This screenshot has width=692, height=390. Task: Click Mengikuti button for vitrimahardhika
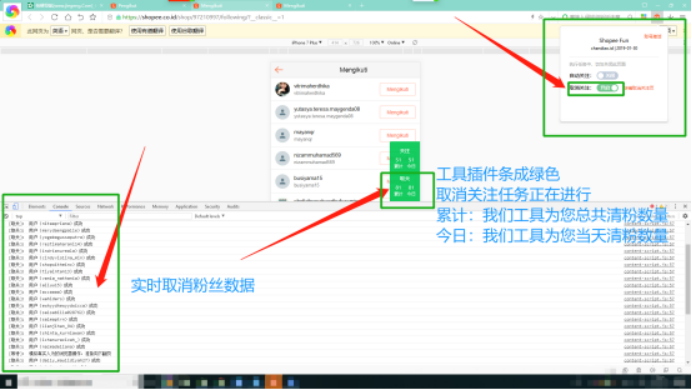coord(397,89)
